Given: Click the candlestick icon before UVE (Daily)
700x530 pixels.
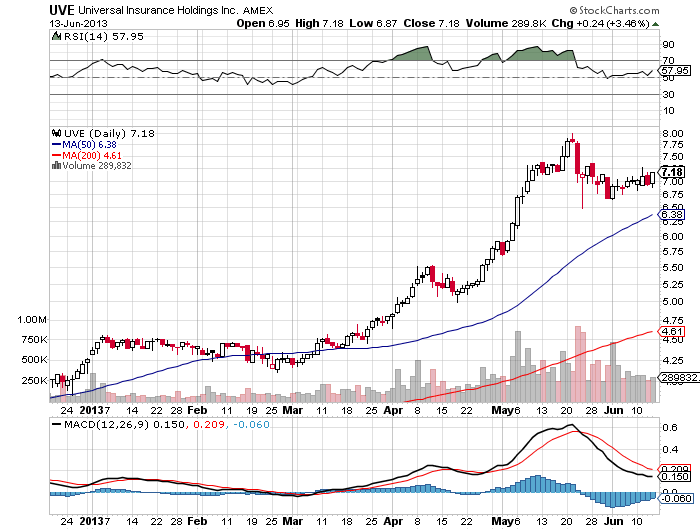Looking at the screenshot, I should click(56, 133).
